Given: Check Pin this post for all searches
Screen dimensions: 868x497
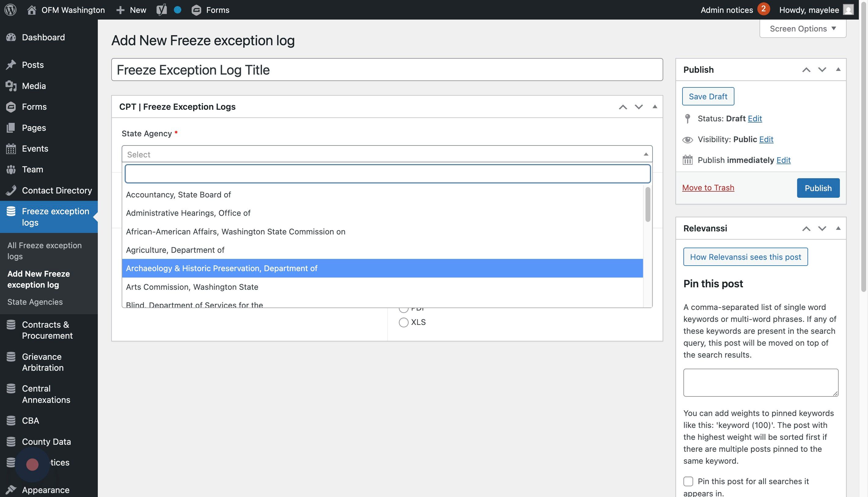Looking at the screenshot, I should tap(688, 481).
